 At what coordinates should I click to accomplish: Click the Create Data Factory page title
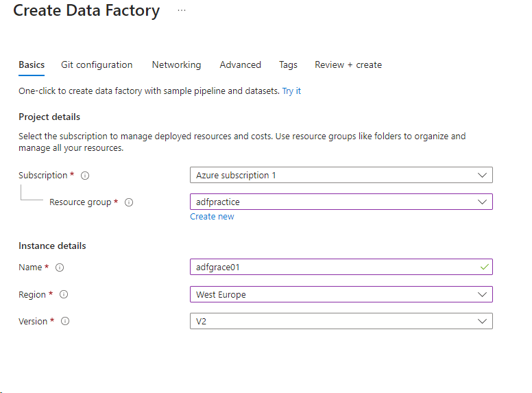coord(86,11)
